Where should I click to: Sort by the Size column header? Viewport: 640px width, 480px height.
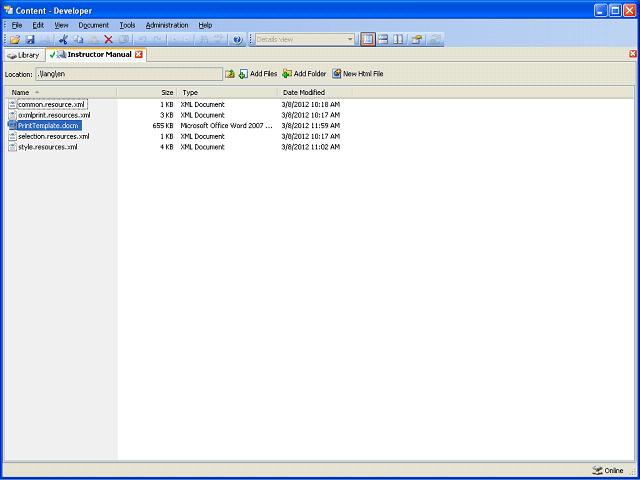[x=147, y=93]
